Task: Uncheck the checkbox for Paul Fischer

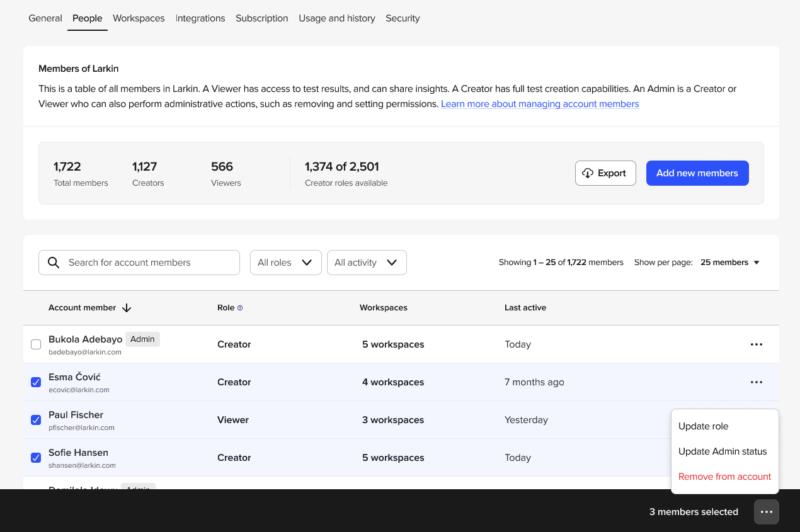Action: [36, 420]
